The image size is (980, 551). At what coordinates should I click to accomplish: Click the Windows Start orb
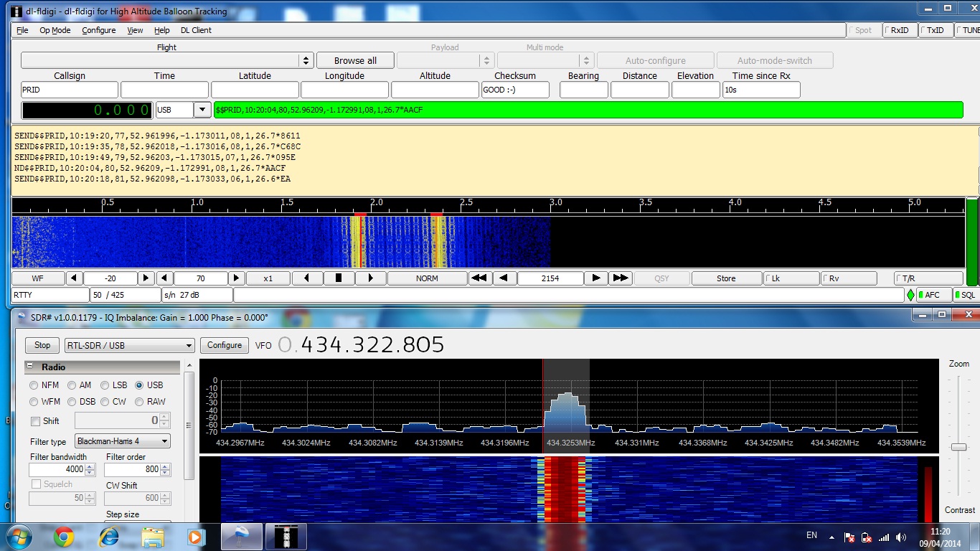[x=18, y=537]
